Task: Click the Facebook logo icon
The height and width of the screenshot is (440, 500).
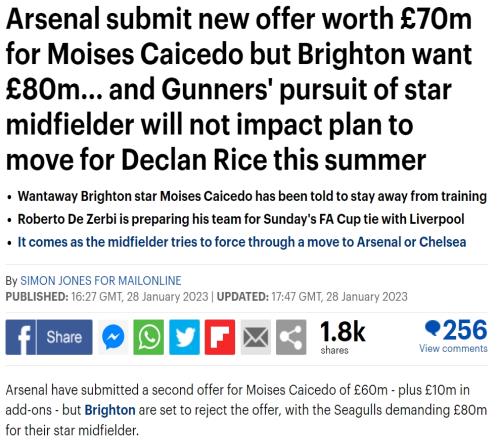Action: coord(21,337)
